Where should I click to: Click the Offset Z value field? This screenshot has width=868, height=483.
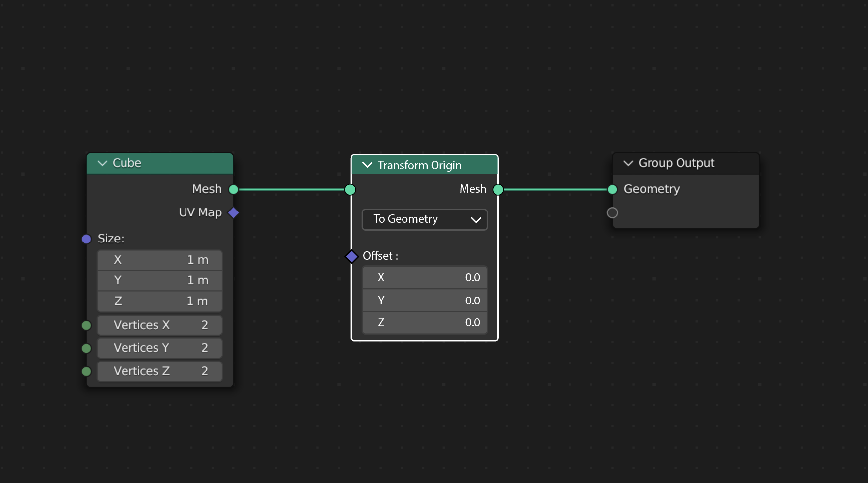click(425, 323)
